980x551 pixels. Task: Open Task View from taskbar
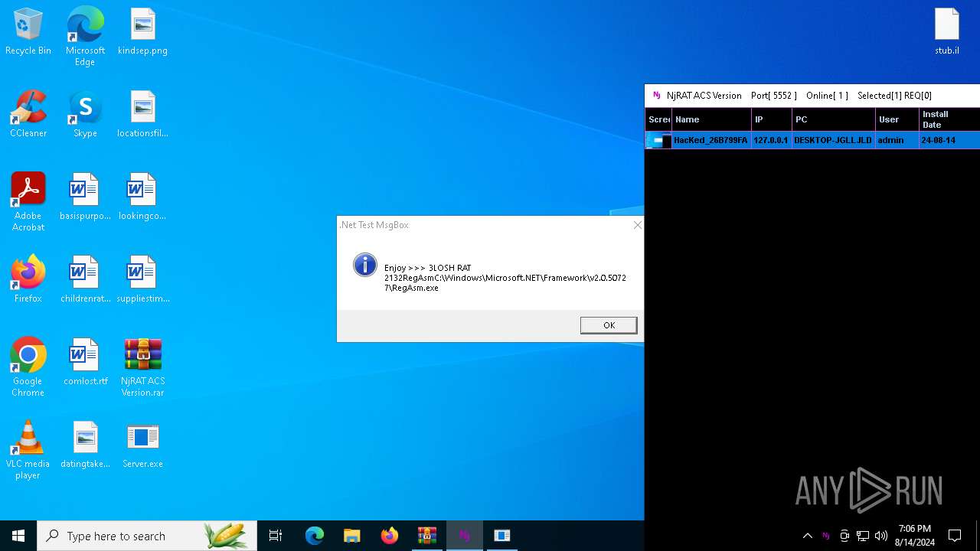[x=276, y=536]
